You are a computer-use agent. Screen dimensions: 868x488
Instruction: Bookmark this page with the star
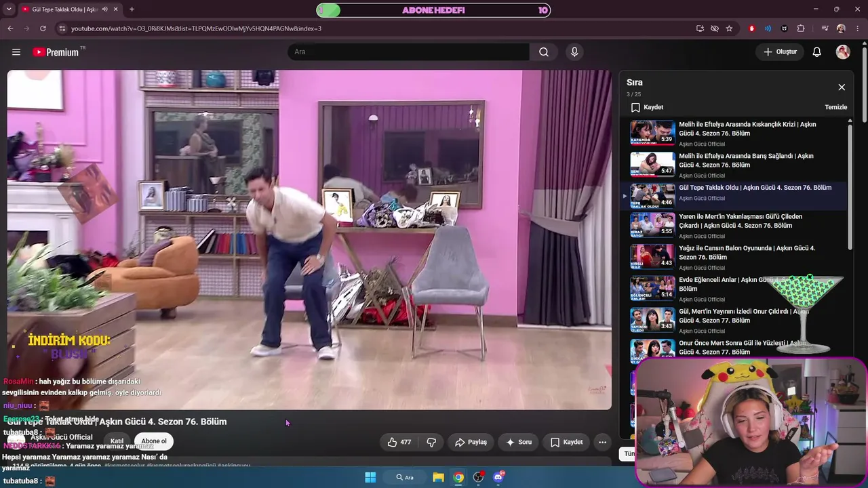730,28
